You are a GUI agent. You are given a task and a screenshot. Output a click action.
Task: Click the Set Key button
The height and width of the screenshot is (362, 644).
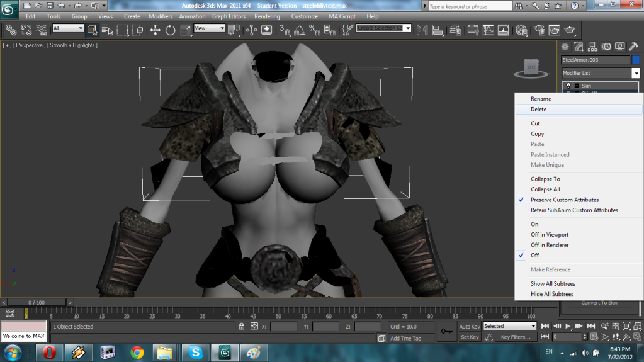470,337
